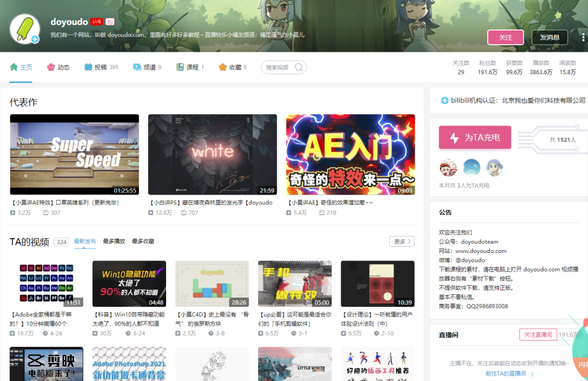Click the title 【小莫讲AE特效】口罩英雄系列
The height and width of the screenshot is (381, 588).
(x=65, y=203)
